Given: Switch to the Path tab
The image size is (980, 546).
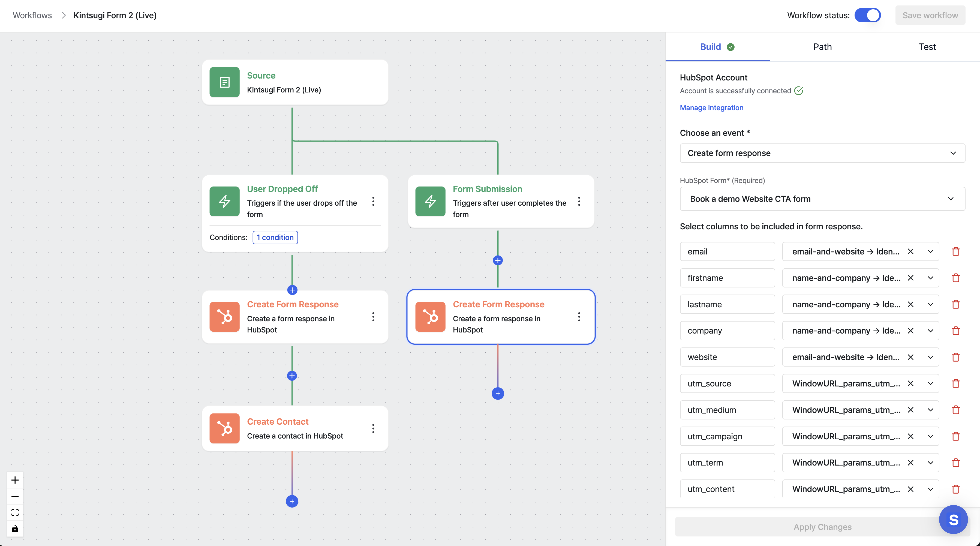Looking at the screenshot, I should (x=822, y=47).
